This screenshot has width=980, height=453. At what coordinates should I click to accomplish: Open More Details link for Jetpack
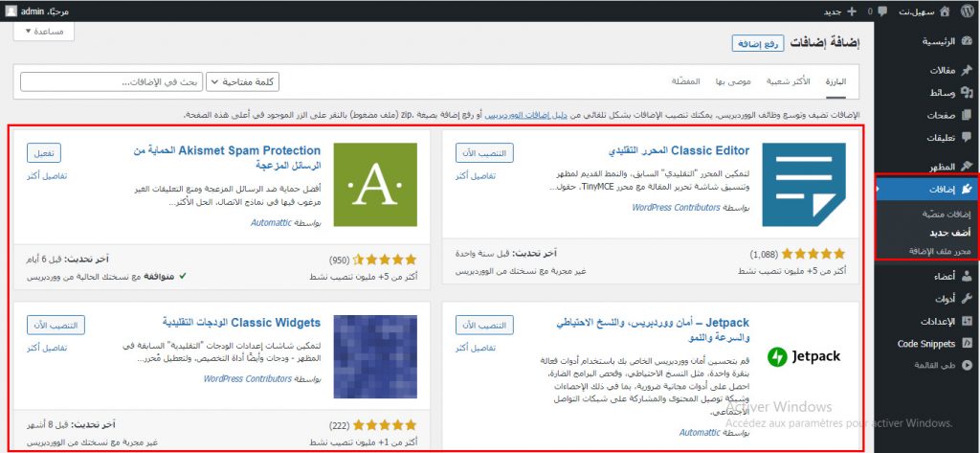[476, 348]
